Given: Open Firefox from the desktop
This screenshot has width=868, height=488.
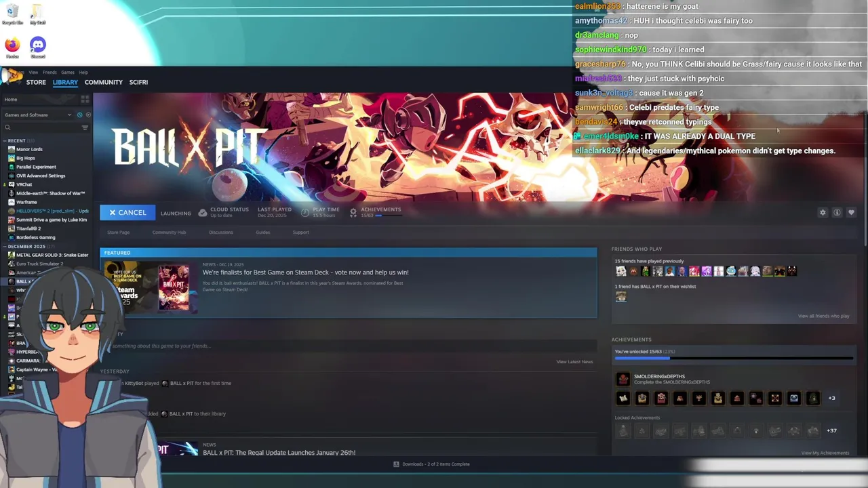Looking at the screenshot, I should pos(12,45).
